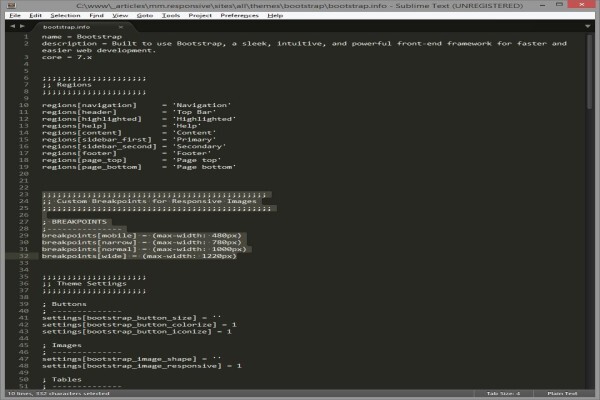600x400 pixels.
Task: Click the description line starting 'Built to use'
Action: click(304, 47)
